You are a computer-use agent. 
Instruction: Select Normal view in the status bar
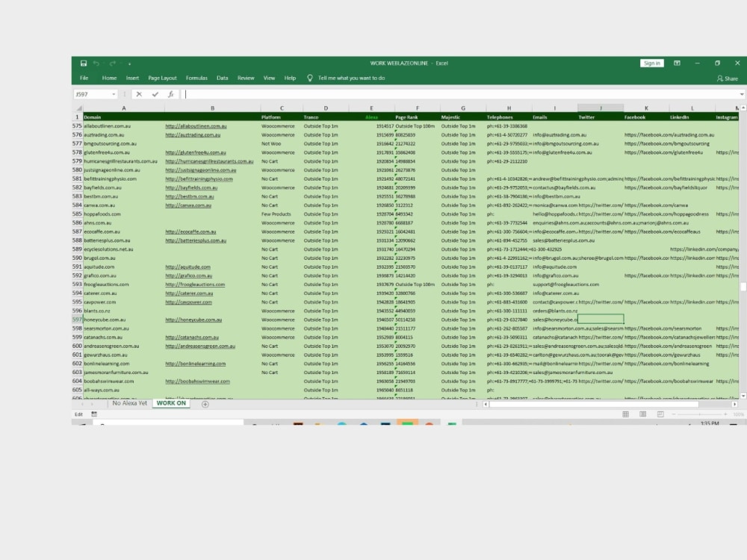(625, 413)
